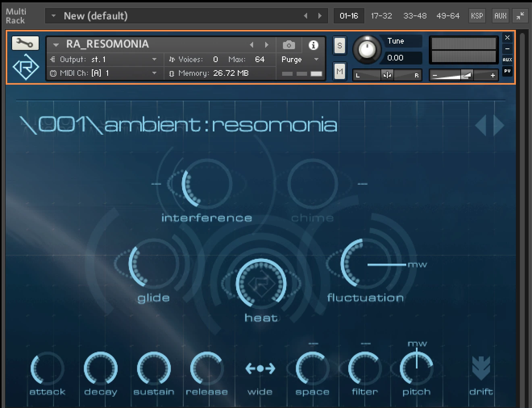Click the preset title ambient:resomonia
532x408 pixels.
(221, 125)
